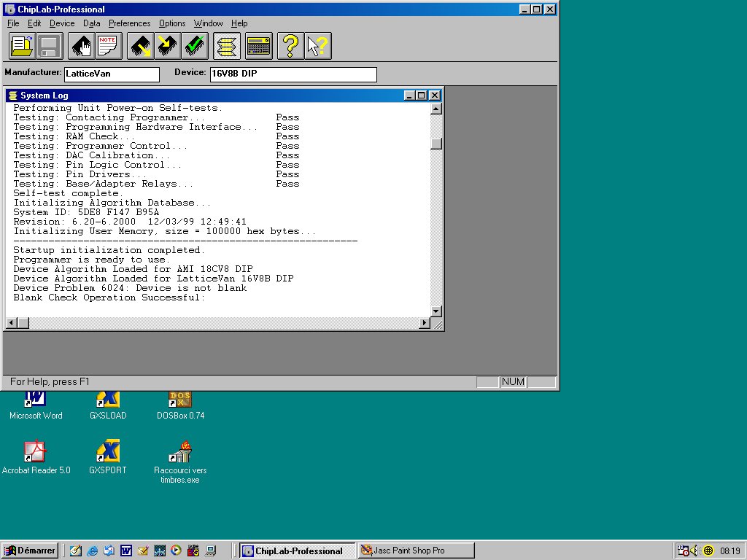Image resolution: width=747 pixels, height=560 pixels.
Task: Click the Verify Device green checkmark icon
Action: click(x=195, y=46)
